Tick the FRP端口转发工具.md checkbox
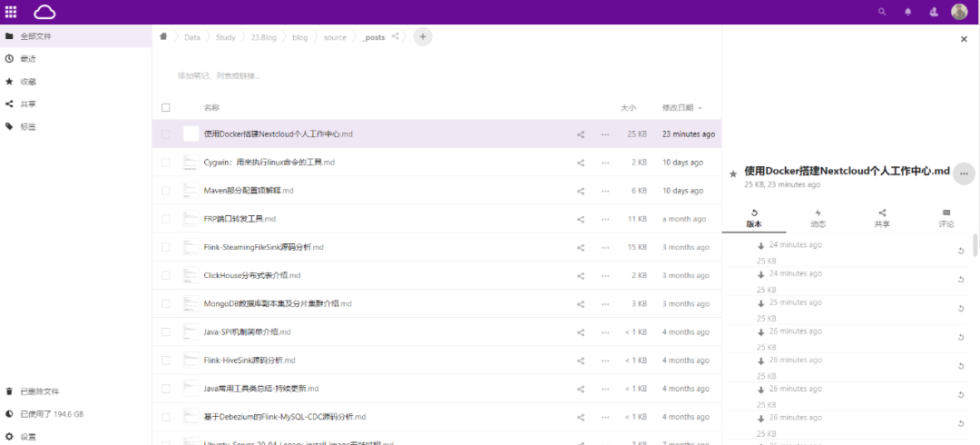This screenshot has height=445, width=980. (166, 219)
